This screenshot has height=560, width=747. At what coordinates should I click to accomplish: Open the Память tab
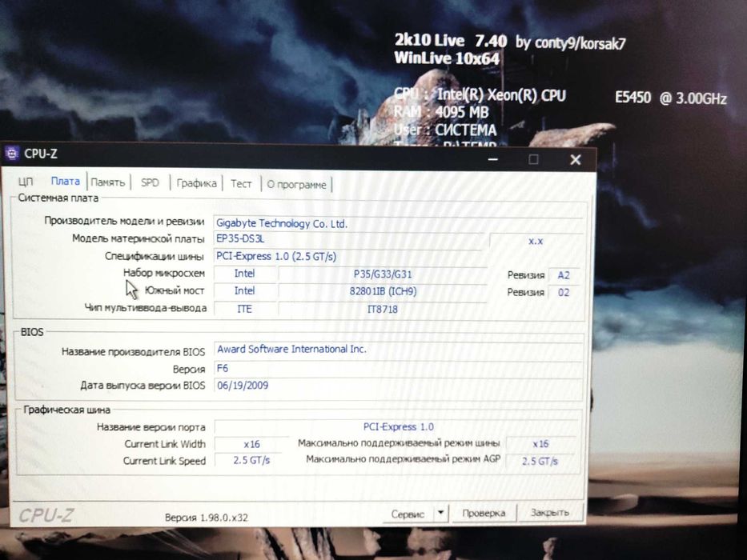click(x=108, y=182)
